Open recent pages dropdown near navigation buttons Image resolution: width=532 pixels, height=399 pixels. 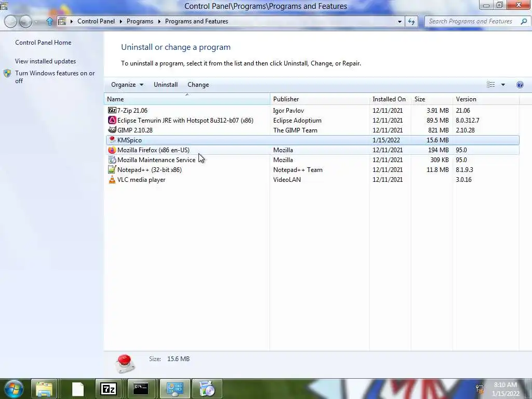[37, 22]
